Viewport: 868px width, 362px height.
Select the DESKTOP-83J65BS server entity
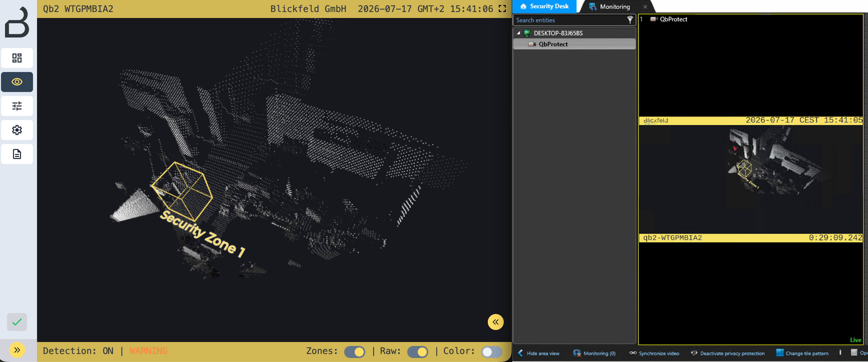point(558,33)
